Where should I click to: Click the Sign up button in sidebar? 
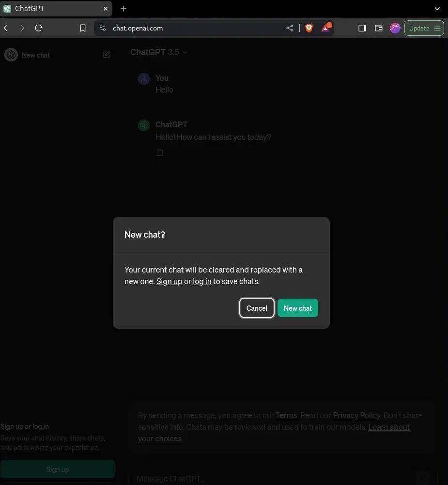[x=58, y=469]
